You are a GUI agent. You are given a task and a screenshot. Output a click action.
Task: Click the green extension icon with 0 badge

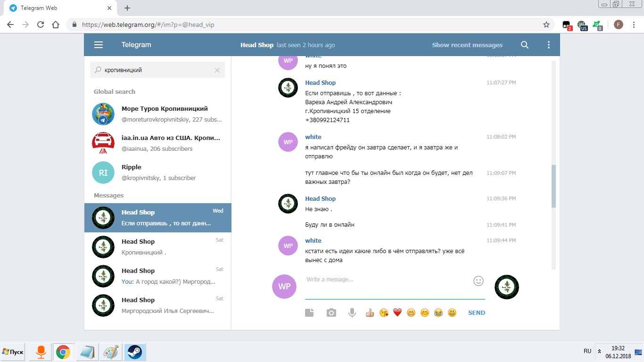(x=597, y=25)
